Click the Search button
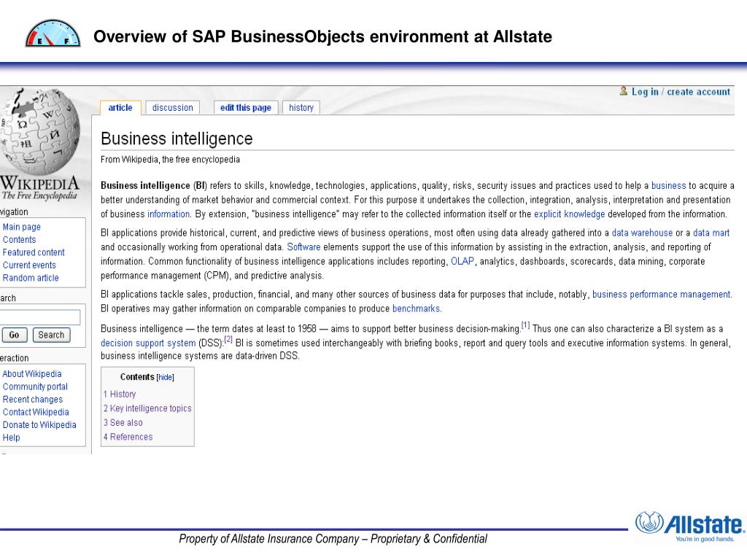Viewport: 747px width, 560px height. (51, 335)
